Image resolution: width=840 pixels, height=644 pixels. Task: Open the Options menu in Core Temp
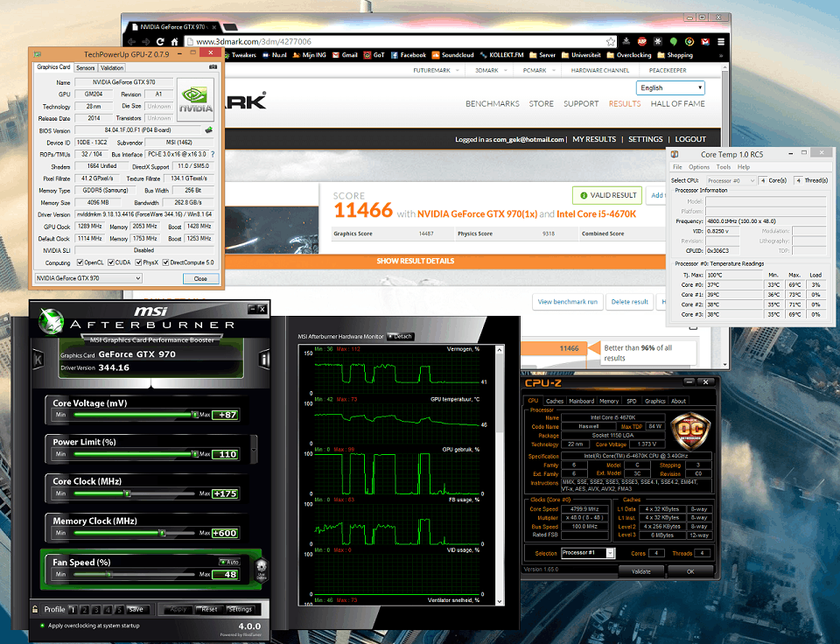[699, 167]
